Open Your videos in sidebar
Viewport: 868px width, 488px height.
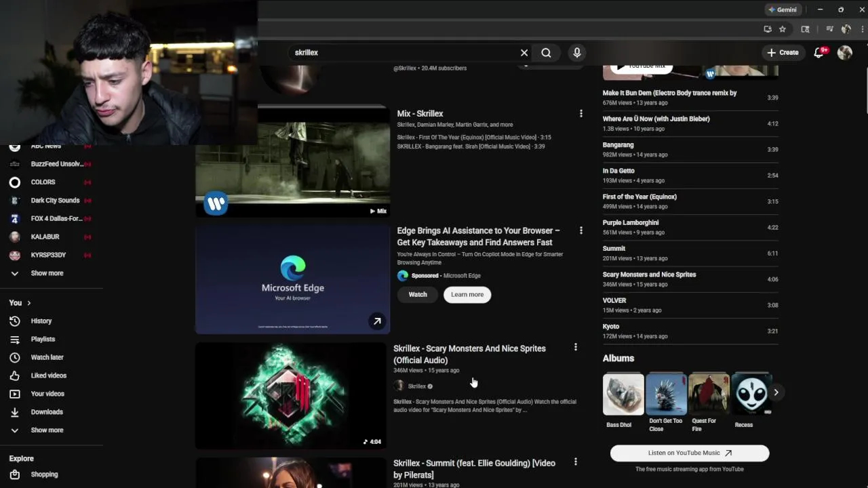click(x=47, y=394)
